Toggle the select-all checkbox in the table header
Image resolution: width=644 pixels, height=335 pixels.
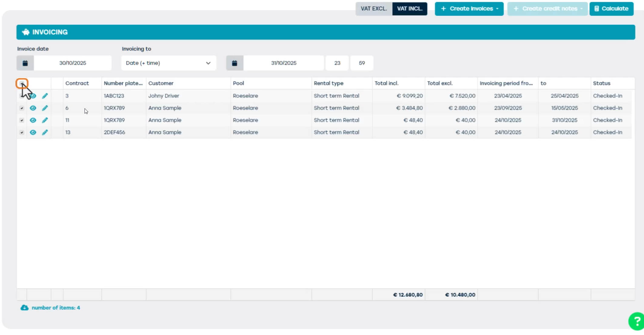point(22,83)
